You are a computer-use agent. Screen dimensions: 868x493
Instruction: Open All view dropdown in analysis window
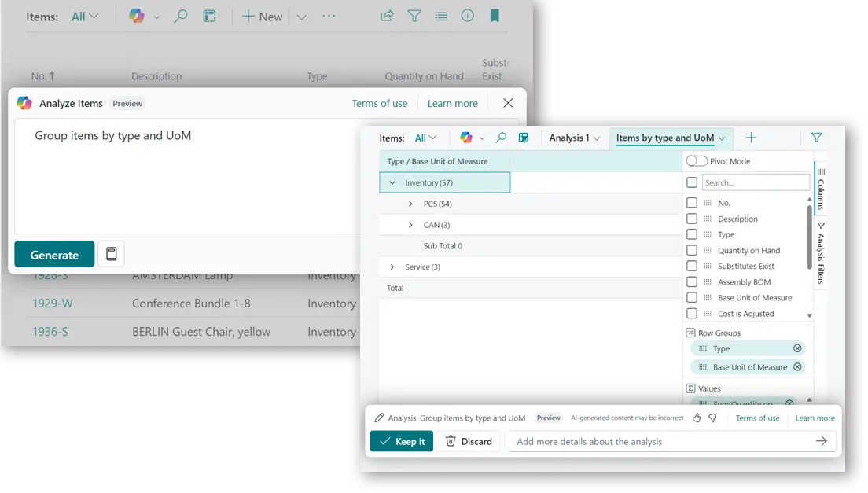[x=425, y=138]
